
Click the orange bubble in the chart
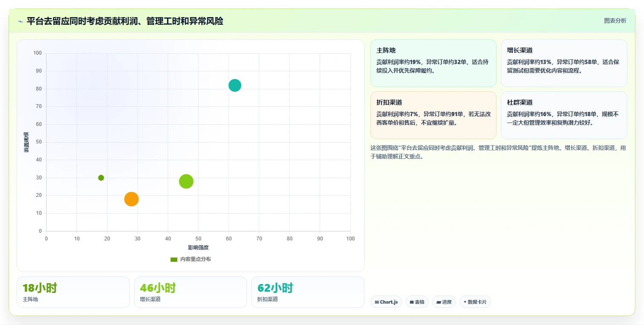(x=131, y=199)
